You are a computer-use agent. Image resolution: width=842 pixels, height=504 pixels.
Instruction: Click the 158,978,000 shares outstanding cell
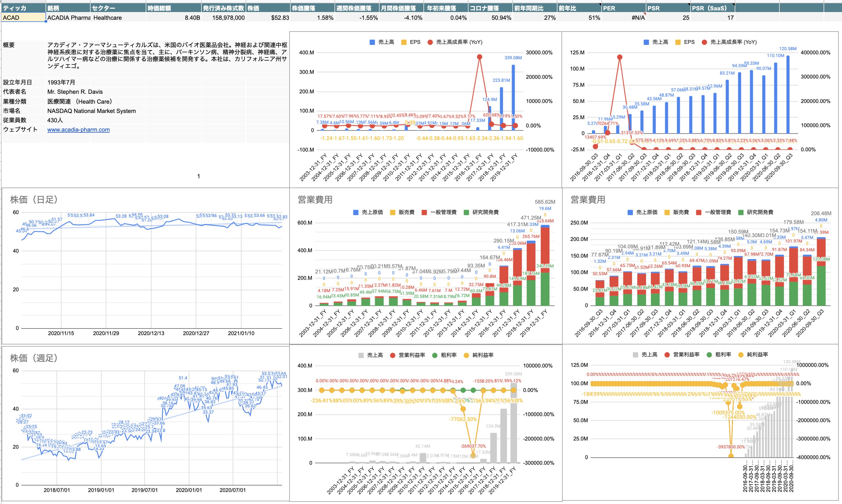coord(224,18)
